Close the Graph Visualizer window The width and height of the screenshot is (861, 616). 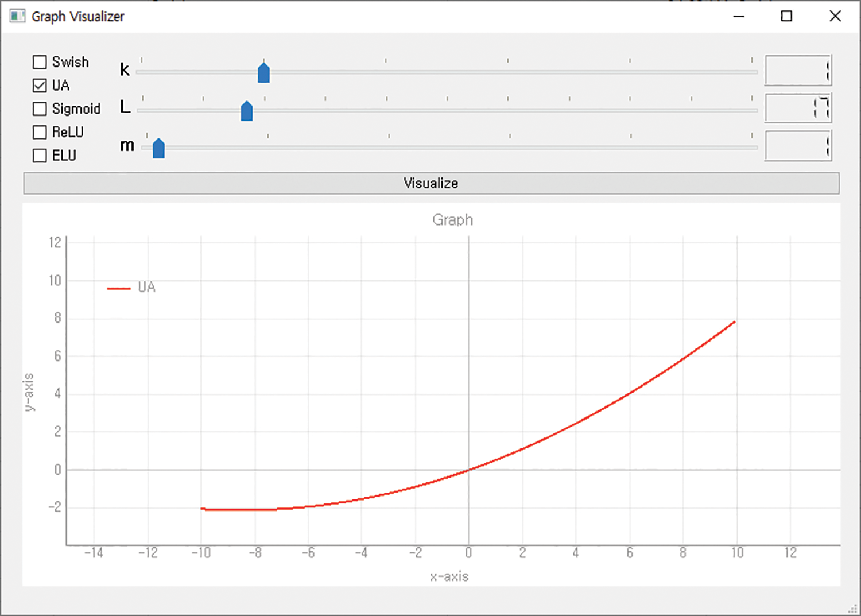pos(835,16)
